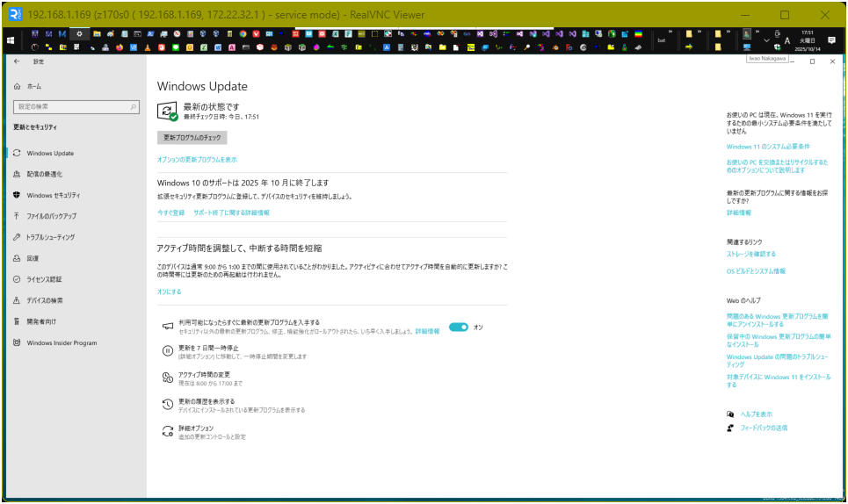Launch Firefox from the taskbar
Viewport: 848px width, 504px height.
pyautogui.click(x=119, y=47)
